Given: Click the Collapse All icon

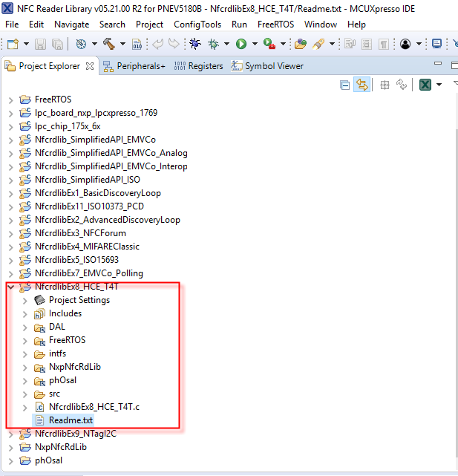Looking at the screenshot, I should coord(344,85).
